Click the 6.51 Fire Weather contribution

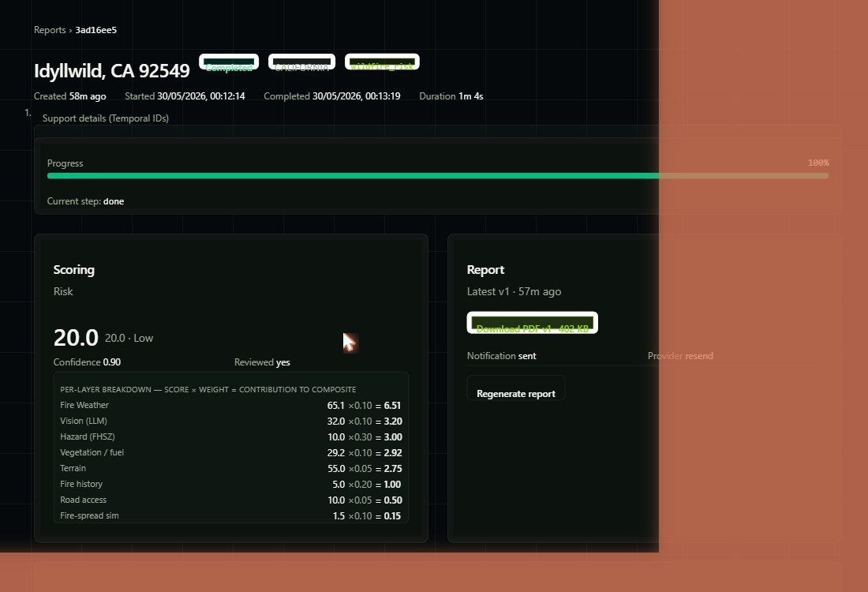click(392, 406)
